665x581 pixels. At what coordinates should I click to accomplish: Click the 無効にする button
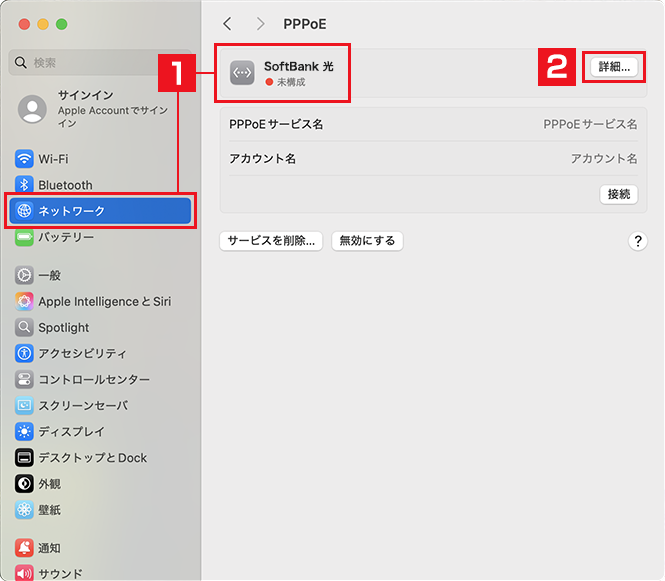click(367, 241)
